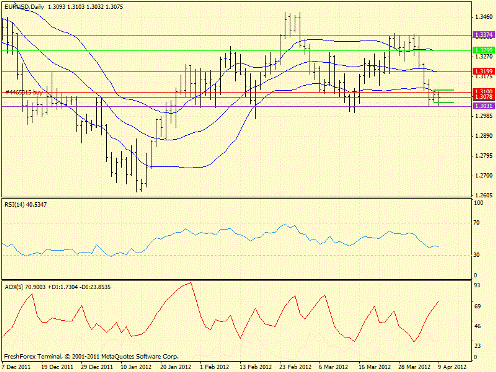Select the red 1.3199 price tag

[484, 71]
